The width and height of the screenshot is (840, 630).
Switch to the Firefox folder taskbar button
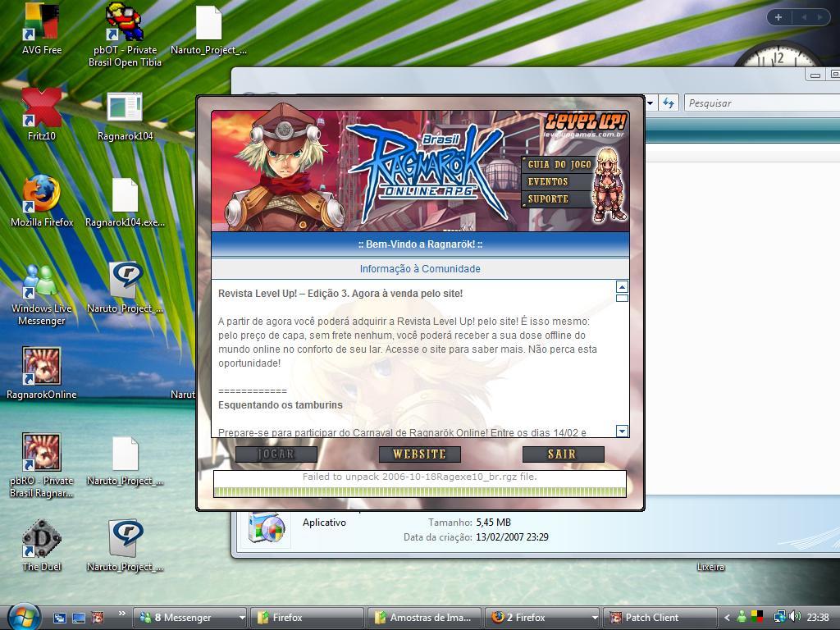coord(307,618)
